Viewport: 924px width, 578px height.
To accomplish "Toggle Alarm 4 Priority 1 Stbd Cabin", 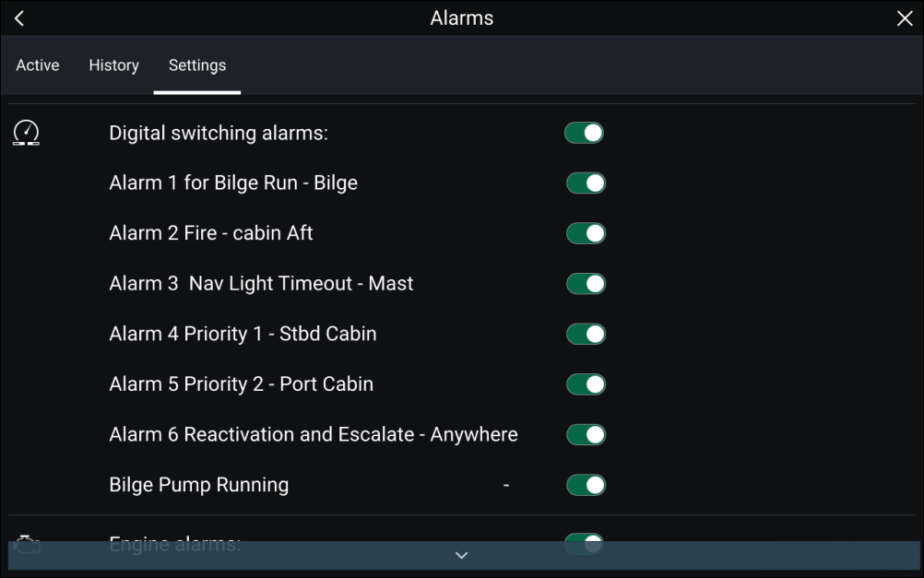I will pos(586,334).
